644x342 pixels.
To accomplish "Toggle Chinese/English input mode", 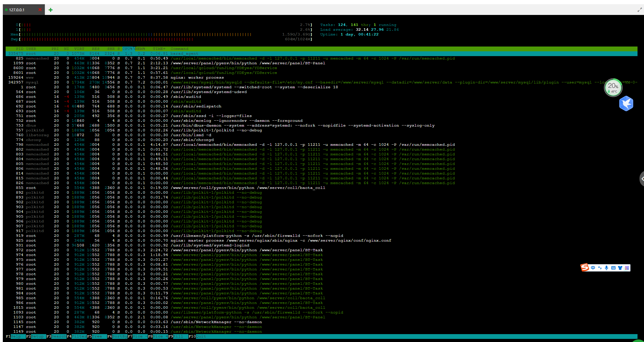I will click(x=593, y=268).
